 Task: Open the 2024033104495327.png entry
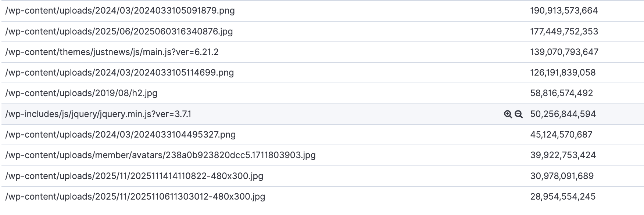(119, 135)
